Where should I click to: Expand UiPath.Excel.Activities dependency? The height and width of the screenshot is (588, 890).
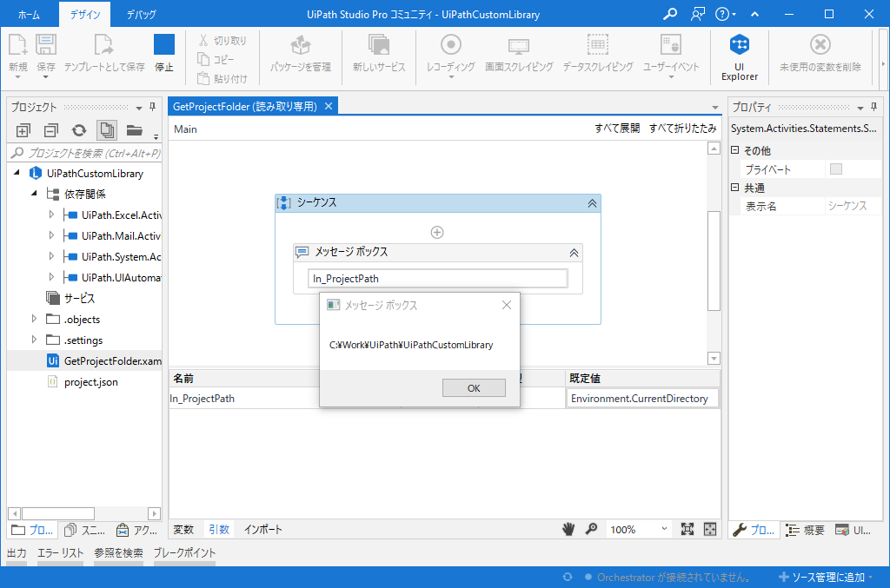(51, 215)
